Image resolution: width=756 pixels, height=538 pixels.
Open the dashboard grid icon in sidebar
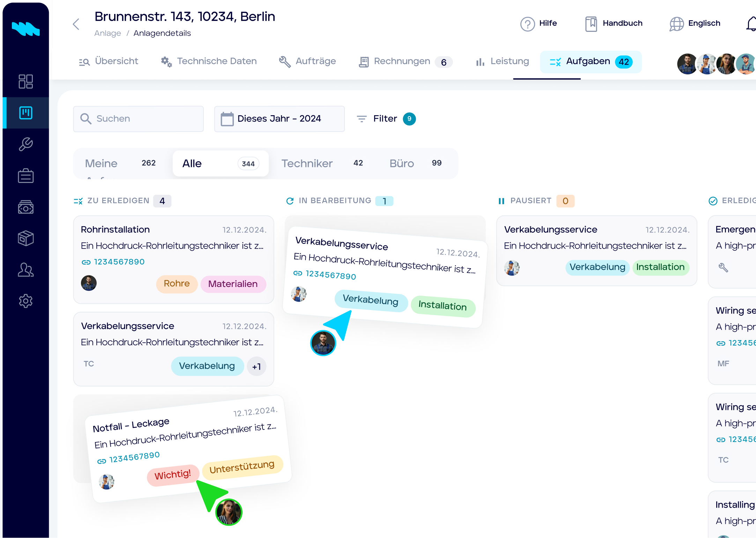pyautogui.click(x=25, y=81)
